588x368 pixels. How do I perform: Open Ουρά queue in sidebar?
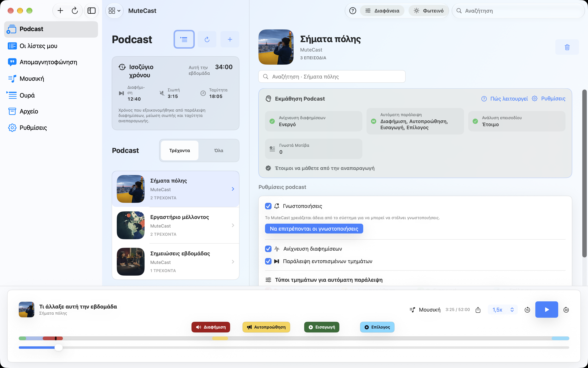coord(51,95)
